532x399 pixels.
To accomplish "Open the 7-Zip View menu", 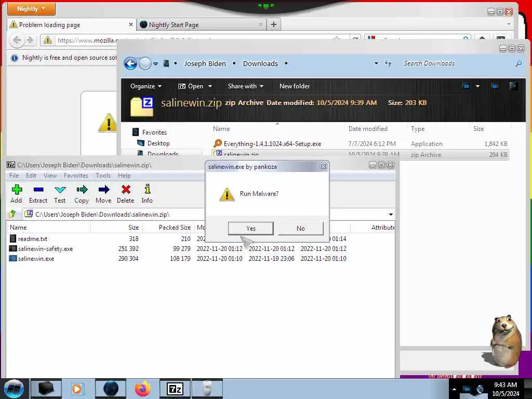I will click(50, 176).
